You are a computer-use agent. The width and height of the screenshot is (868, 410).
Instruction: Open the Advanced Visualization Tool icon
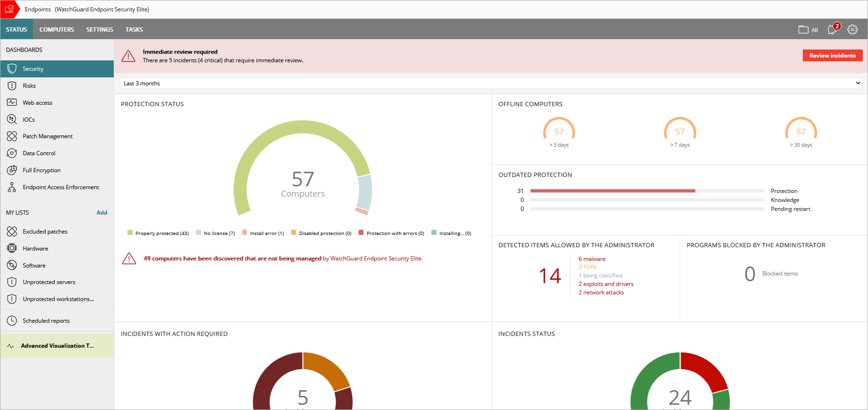tap(11, 346)
